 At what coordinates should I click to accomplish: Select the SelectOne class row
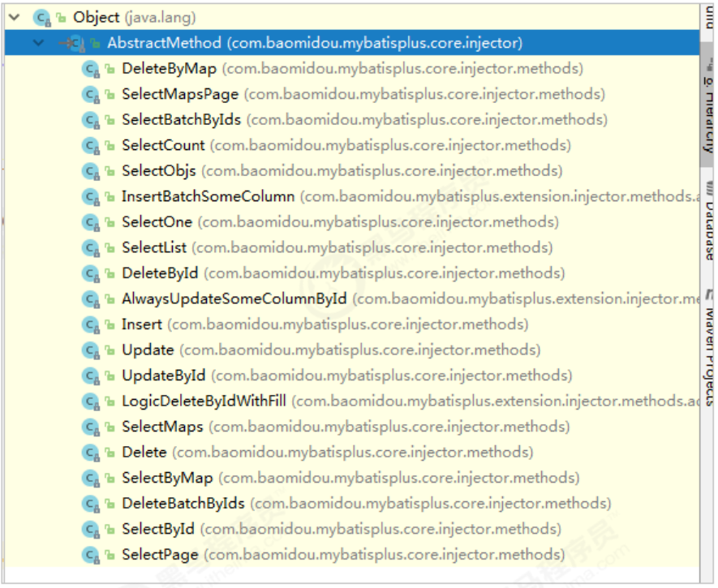[157, 222]
